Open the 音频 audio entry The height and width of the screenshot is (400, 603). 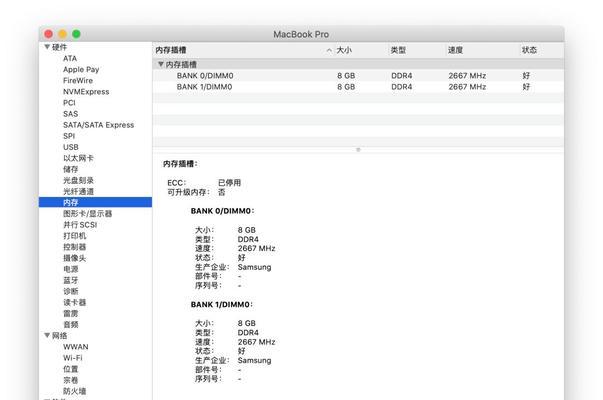point(71,325)
